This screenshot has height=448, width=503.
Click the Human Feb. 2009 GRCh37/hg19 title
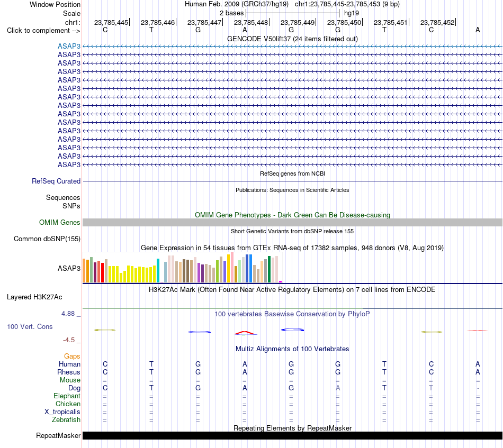(x=237, y=4)
